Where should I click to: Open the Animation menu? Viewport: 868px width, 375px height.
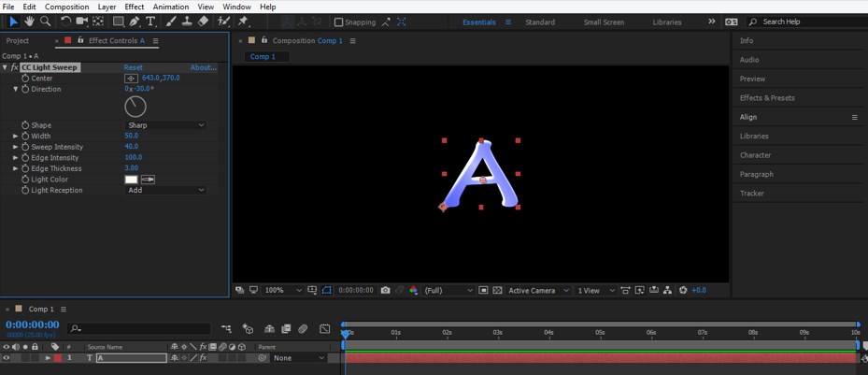click(170, 7)
